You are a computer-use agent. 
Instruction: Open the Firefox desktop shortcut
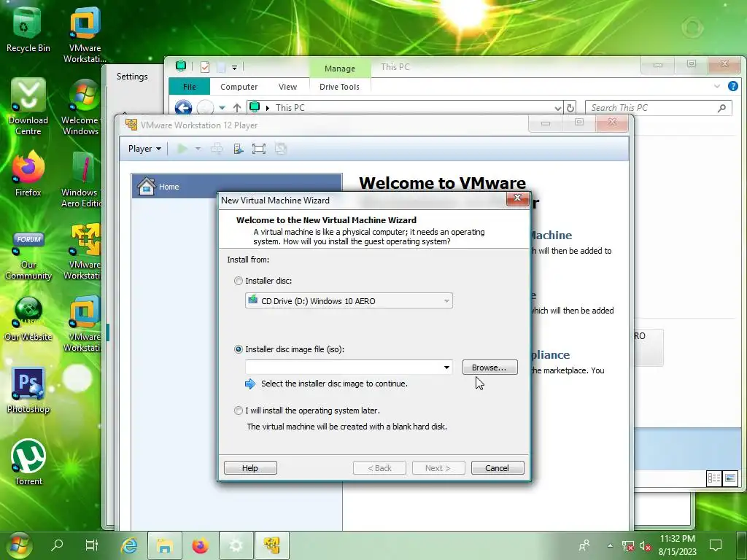[28, 174]
